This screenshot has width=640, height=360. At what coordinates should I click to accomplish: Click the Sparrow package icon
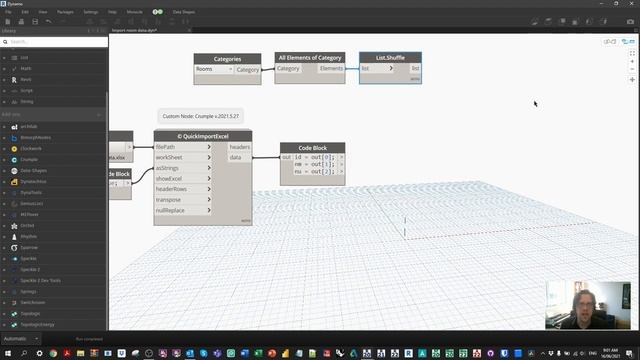pyautogui.click(x=14, y=248)
